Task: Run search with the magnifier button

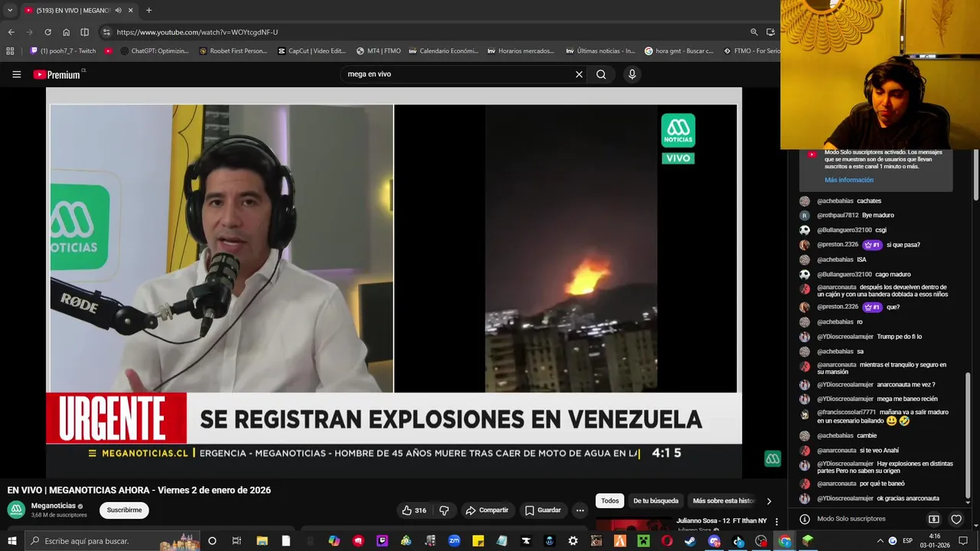Action: 601,74
